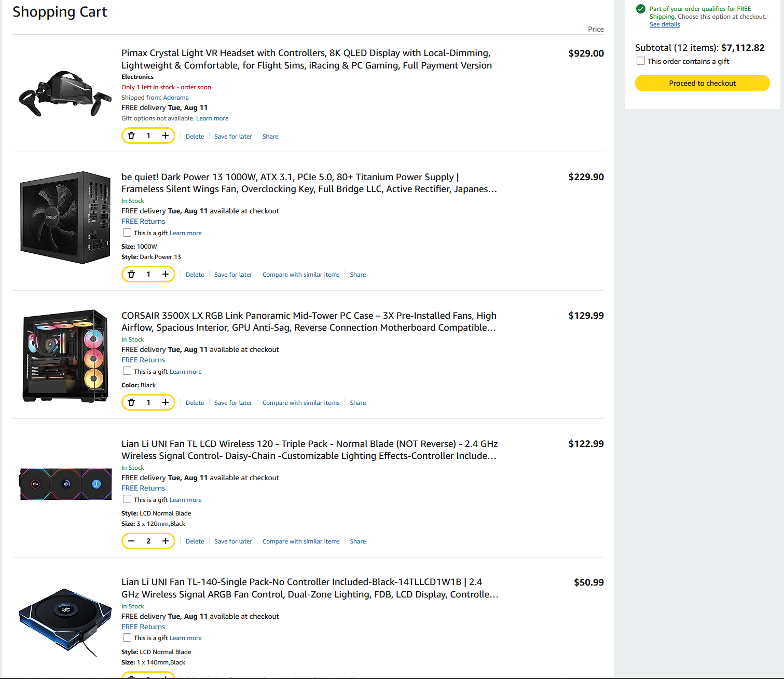Share the Lian Li Triple Pack fans

tap(357, 541)
